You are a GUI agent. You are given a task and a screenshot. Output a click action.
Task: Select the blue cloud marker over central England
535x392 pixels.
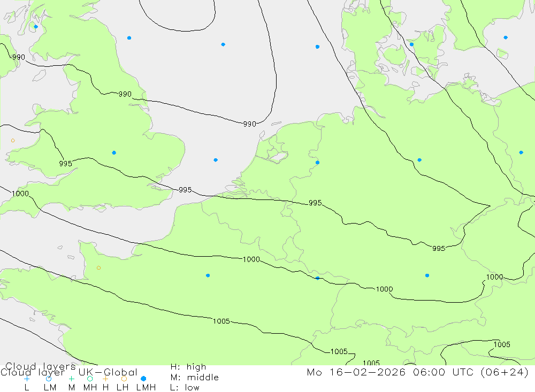point(114,153)
